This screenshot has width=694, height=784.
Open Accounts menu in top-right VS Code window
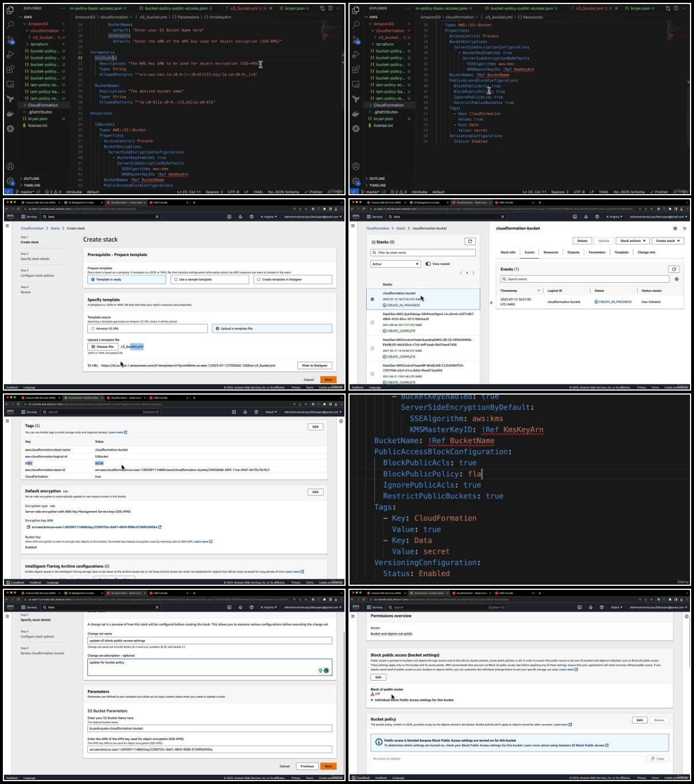tap(356, 166)
